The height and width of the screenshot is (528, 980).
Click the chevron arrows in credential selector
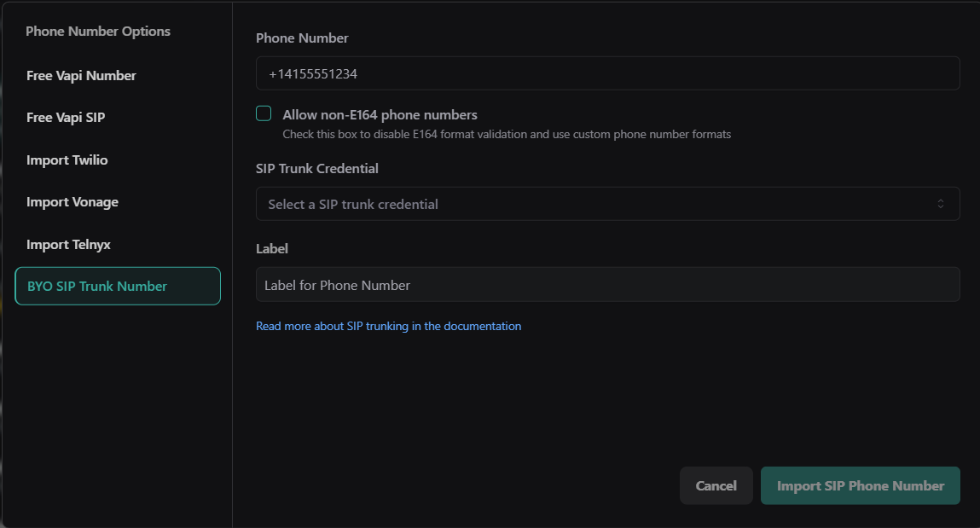click(x=940, y=204)
